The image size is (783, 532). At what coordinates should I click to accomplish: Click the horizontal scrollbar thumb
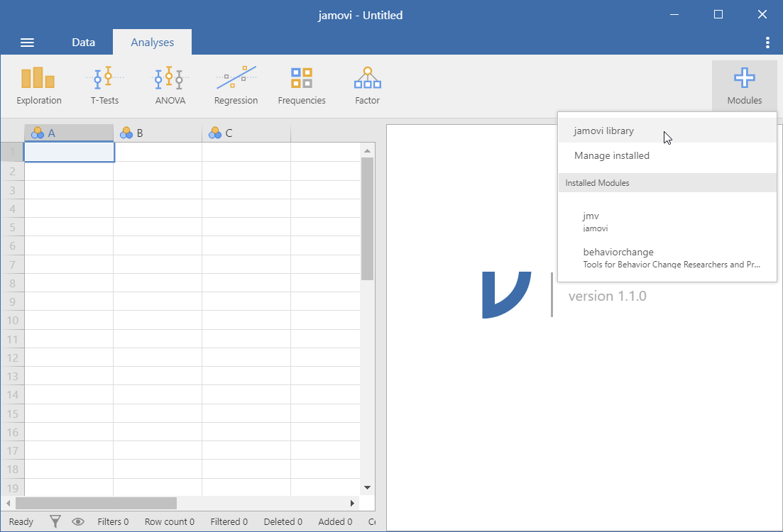click(x=96, y=503)
